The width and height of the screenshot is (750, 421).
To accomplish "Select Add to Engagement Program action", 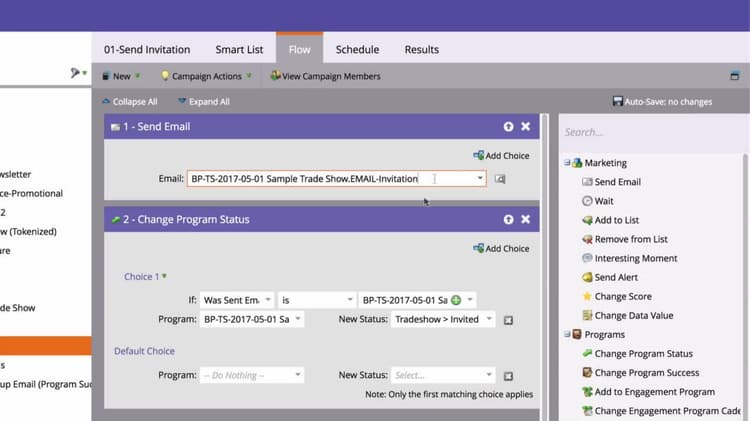I will click(648, 392).
